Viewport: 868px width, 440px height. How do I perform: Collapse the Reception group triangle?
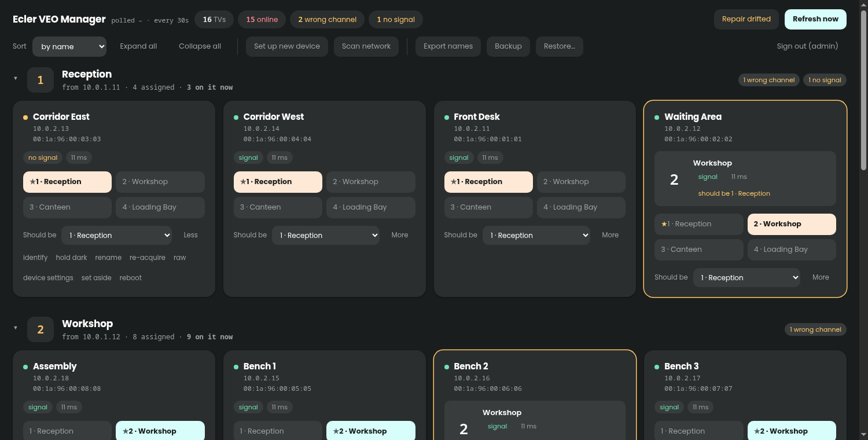point(16,78)
